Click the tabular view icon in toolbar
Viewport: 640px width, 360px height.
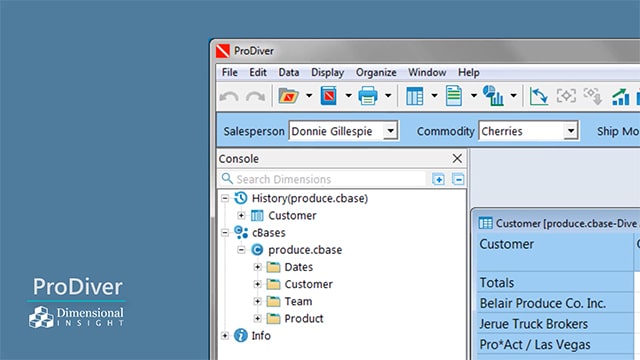click(415, 96)
